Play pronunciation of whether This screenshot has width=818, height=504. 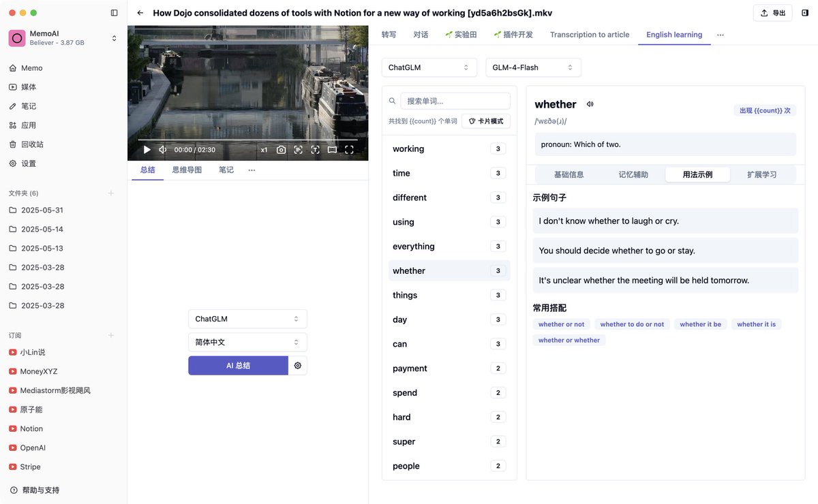pos(590,104)
